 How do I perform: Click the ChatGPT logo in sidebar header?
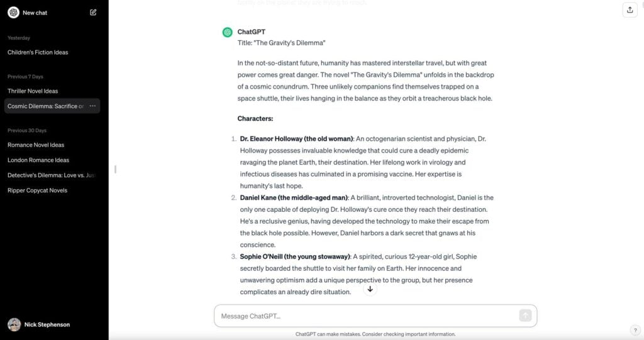14,13
